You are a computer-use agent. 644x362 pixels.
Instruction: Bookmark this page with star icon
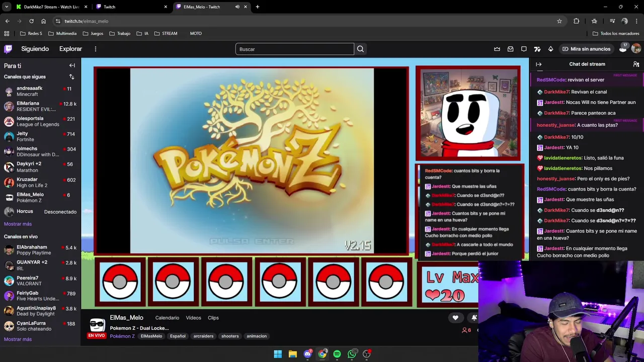559,21
